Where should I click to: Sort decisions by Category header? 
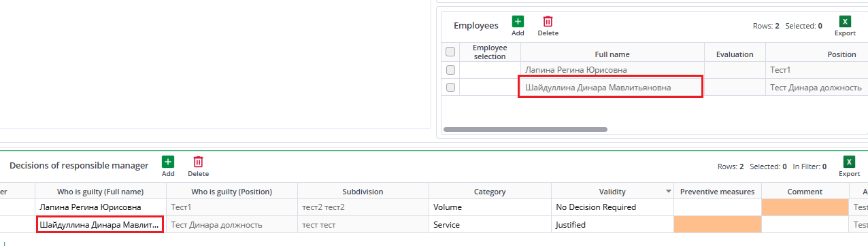point(490,192)
